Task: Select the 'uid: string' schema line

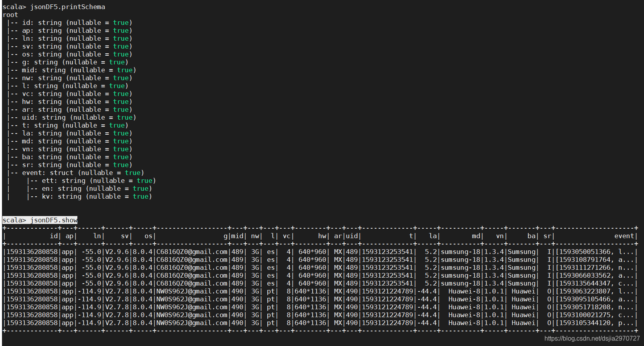Action: [71, 117]
